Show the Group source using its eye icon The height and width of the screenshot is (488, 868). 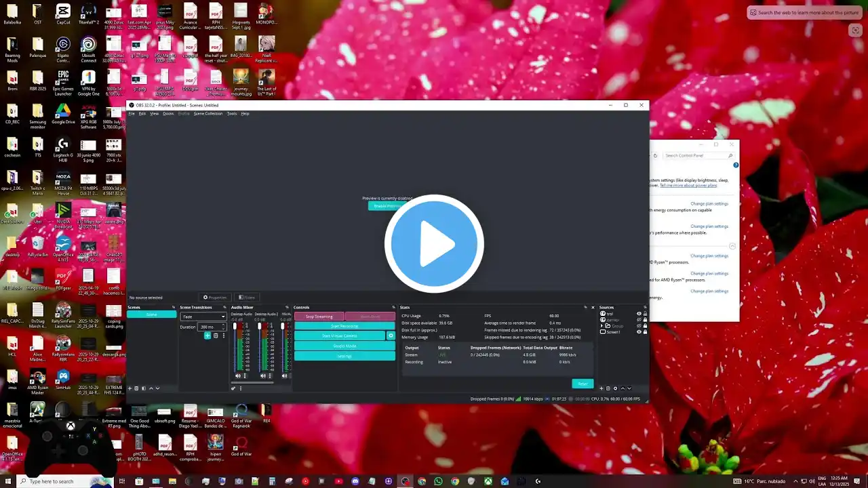pyautogui.click(x=639, y=326)
